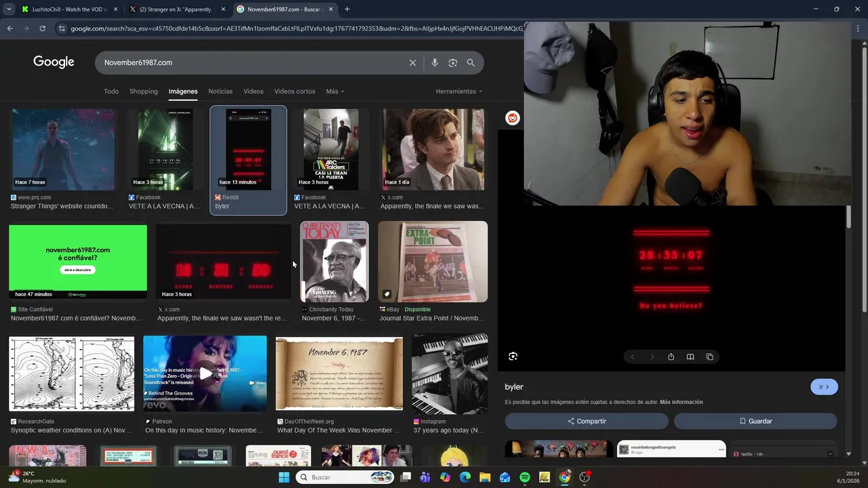Image resolution: width=868 pixels, height=488 pixels.
Task: Switch to the Noticias tab
Action: 220,91
